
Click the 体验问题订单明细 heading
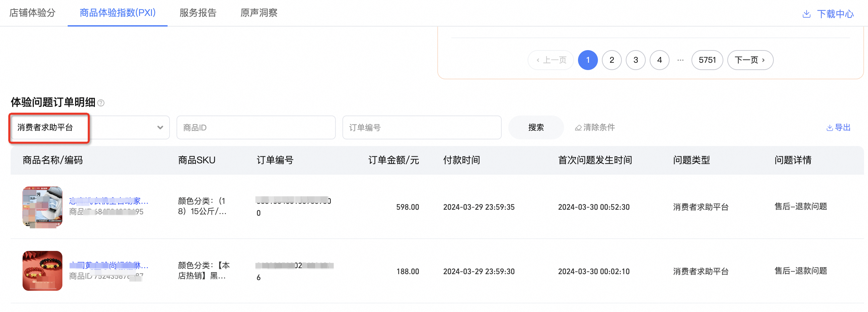[53, 102]
